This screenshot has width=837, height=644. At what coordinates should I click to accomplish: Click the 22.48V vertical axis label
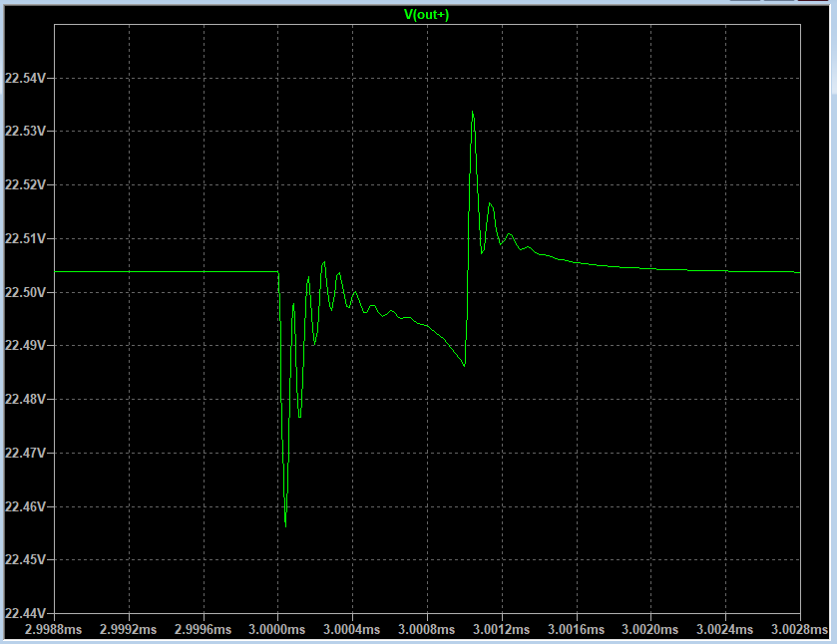pos(25,399)
